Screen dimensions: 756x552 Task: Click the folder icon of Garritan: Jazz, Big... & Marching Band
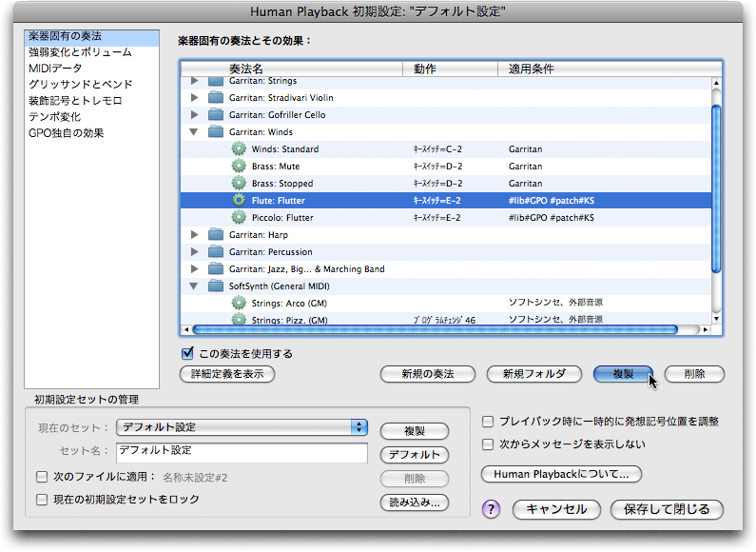pos(216,268)
